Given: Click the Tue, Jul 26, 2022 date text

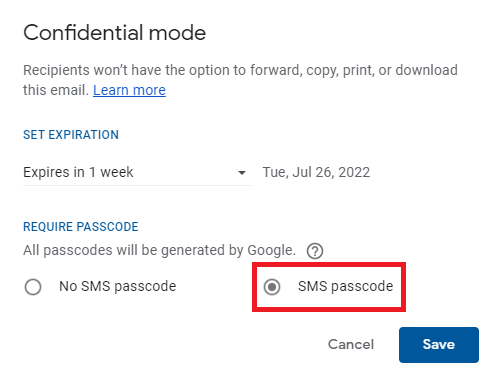Looking at the screenshot, I should tap(316, 172).
